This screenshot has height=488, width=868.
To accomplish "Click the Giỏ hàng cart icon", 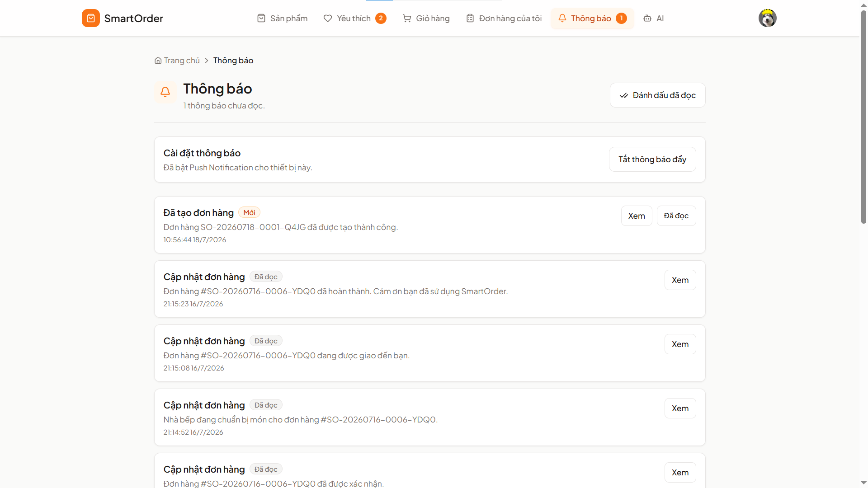I will click(x=407, y=18).
